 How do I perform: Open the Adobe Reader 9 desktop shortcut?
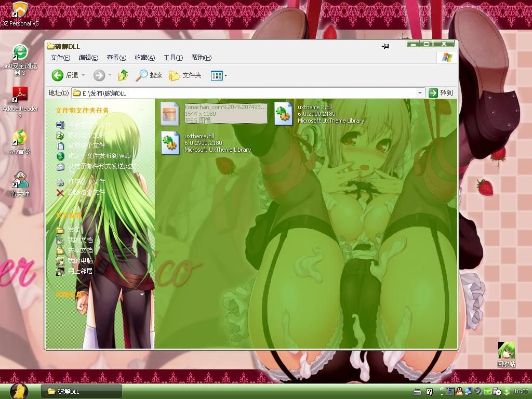pyautogui.click(x=20, y=102)
